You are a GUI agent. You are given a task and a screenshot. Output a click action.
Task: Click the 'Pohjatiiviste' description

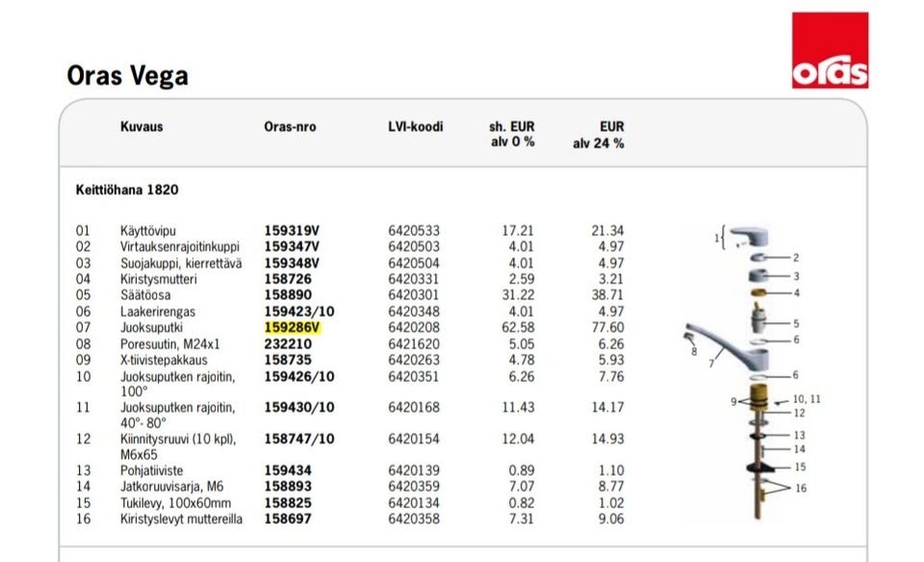[x=151, y=471]
